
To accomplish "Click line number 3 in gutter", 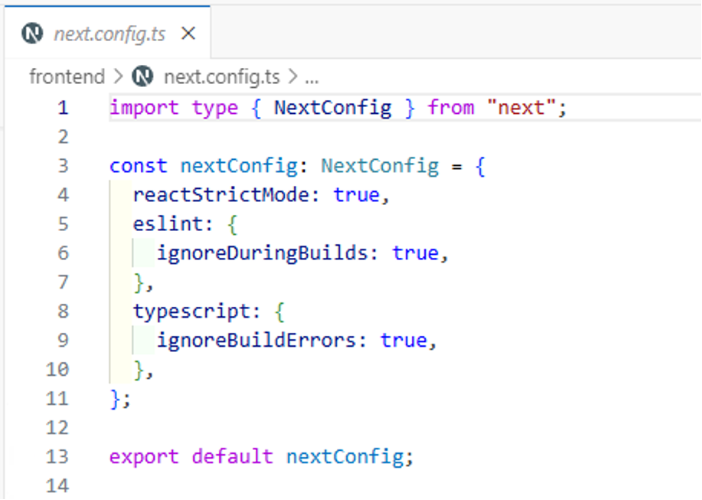I will pyautogui.click(x=63, y=166).
